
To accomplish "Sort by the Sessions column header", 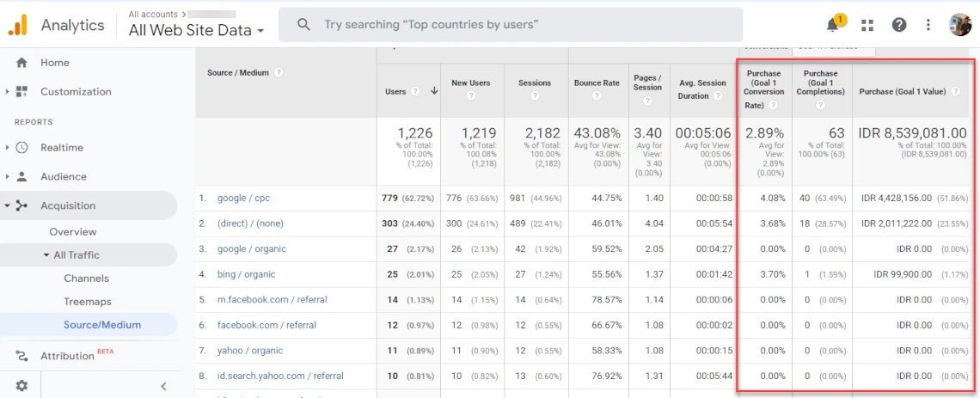I will (x=535, y=83).
